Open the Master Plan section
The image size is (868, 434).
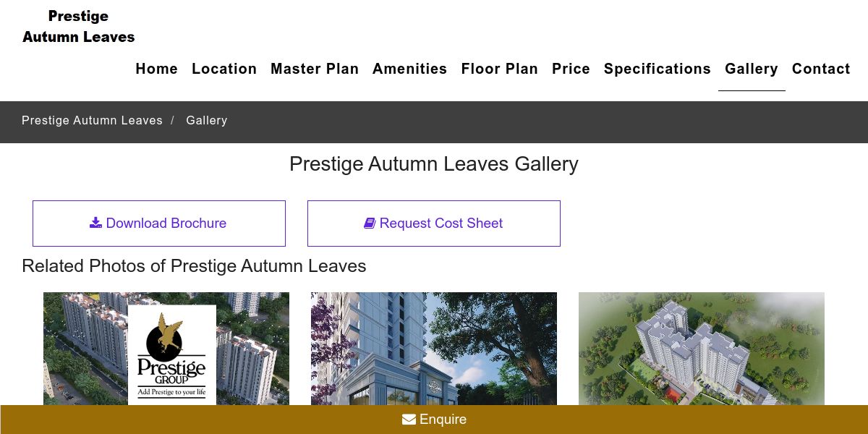click(315, 69)
